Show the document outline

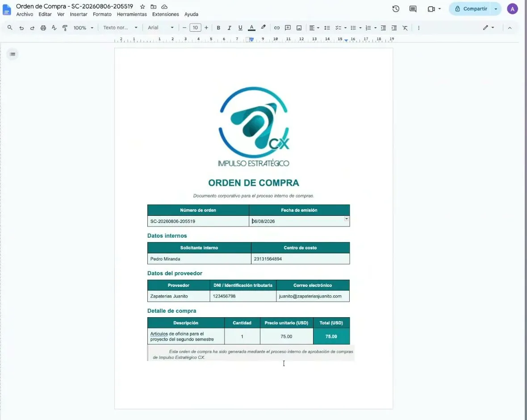pos(13,54)
